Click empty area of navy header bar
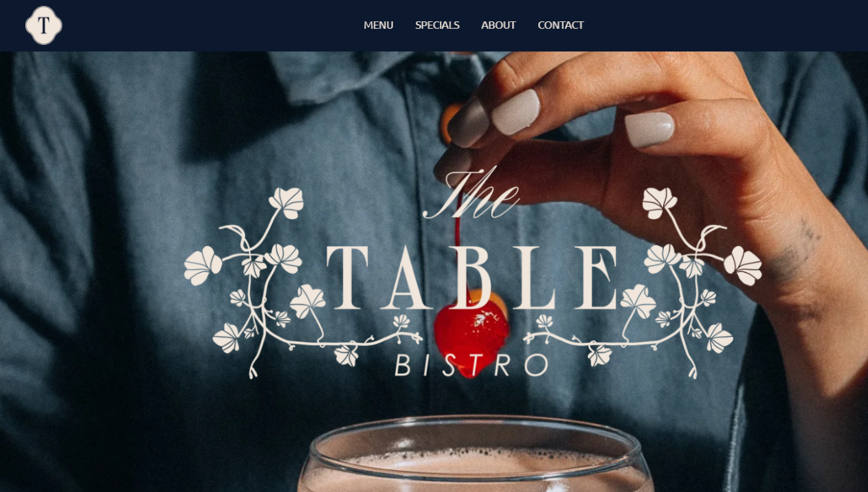This screenshot has width=868, height=492. [206, 25]
